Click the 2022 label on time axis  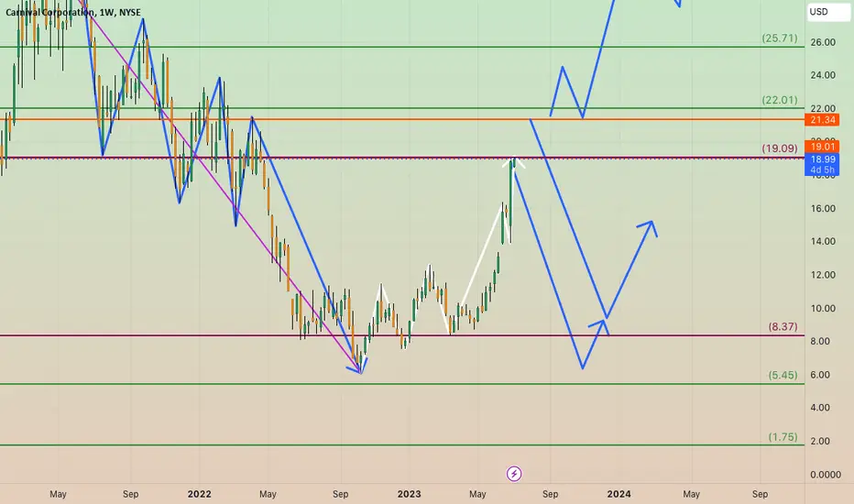[x=199, y=494]
